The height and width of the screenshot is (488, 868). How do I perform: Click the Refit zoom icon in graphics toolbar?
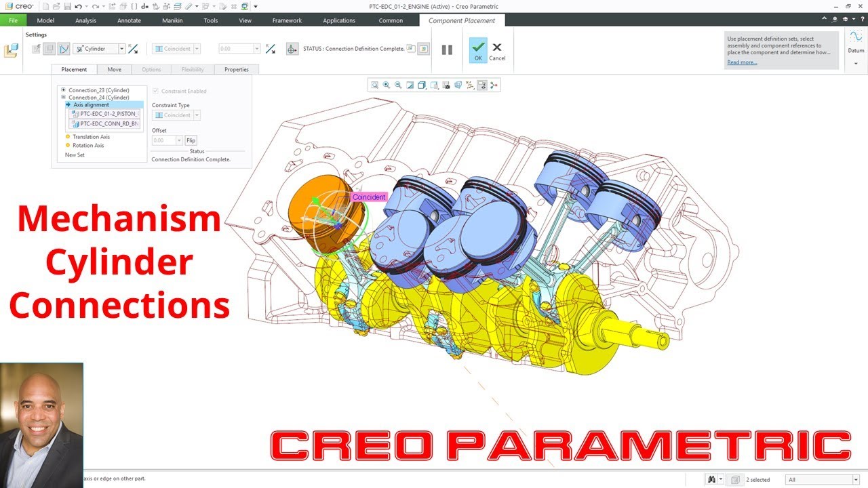tap(374, 85)
